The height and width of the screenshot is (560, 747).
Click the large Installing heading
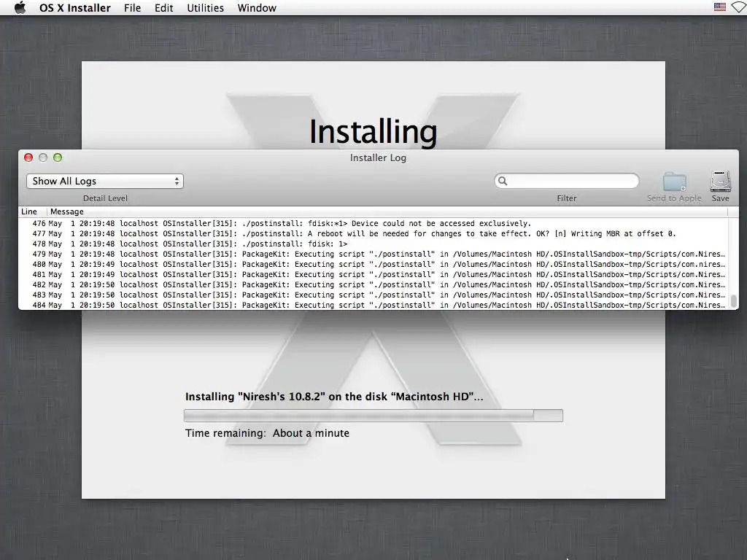[373, 132]
